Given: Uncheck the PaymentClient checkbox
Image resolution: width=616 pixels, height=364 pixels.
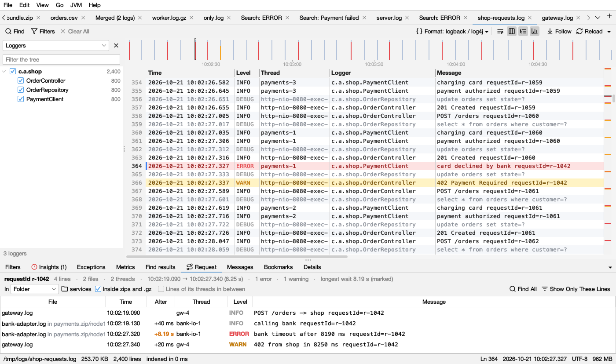Looking at the screenshot, I should 21,99.
